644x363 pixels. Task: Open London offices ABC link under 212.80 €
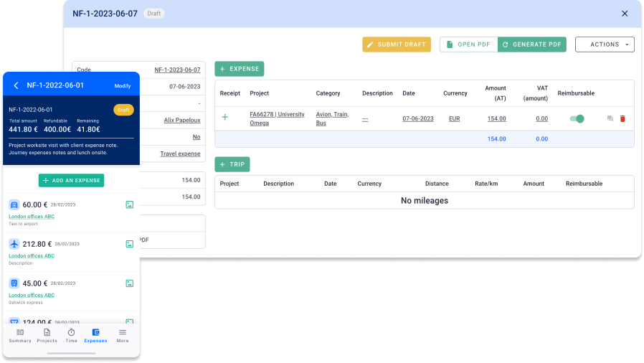pos(32,256)
